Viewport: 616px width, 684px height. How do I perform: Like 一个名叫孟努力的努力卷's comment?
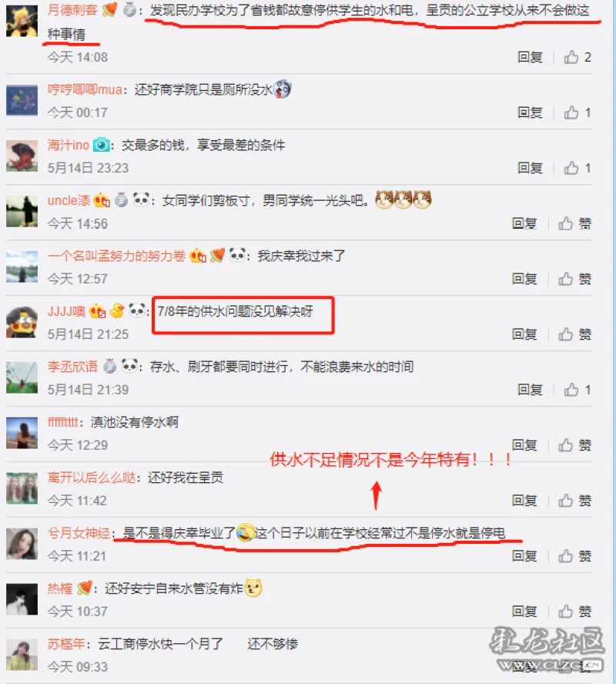coord(574,279)
